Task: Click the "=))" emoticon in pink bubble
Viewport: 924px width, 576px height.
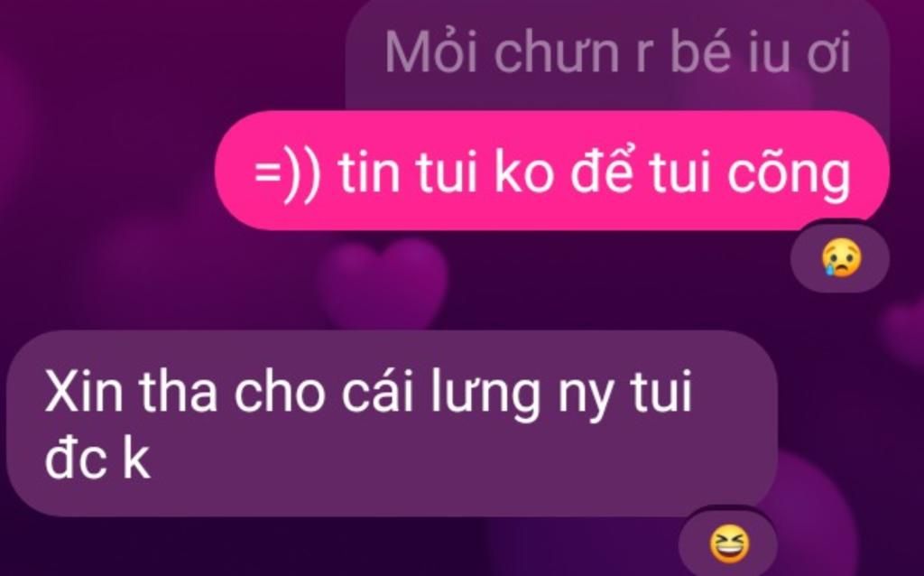Action: click(289, 174)
